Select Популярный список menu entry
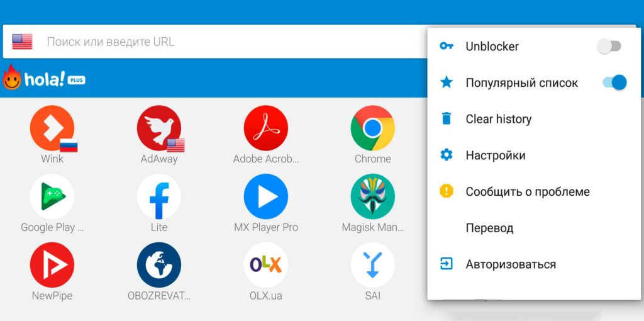The height and width of the screenshot is (321, 644). (534, 82)
